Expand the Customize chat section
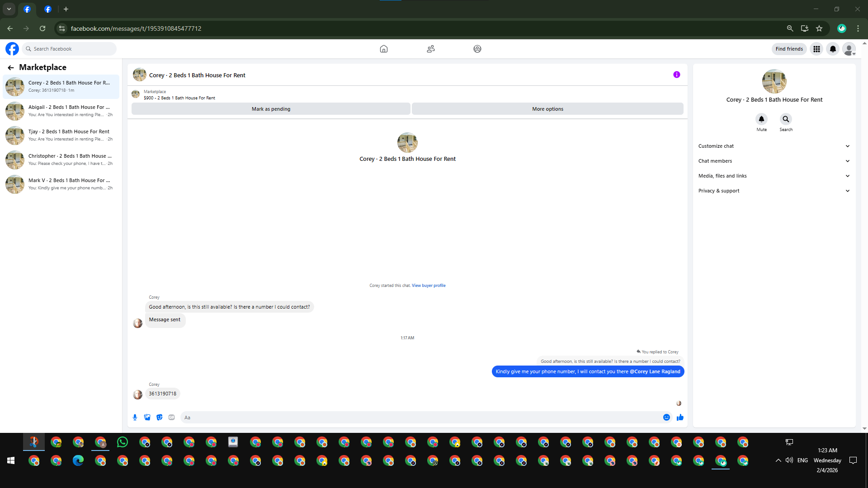This screenshot has height=488, width=868. 774,146
